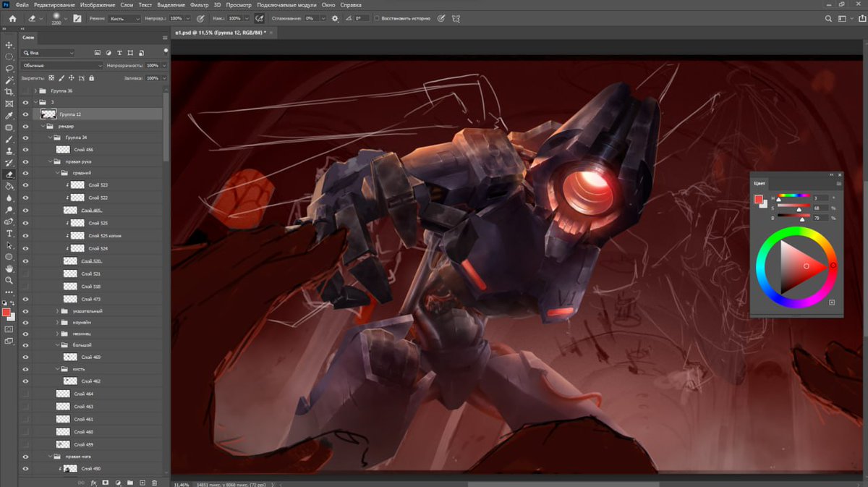Viewport: 868px width, 487px height.
Task: Select the Hand tool
Action: pos(9,268)
